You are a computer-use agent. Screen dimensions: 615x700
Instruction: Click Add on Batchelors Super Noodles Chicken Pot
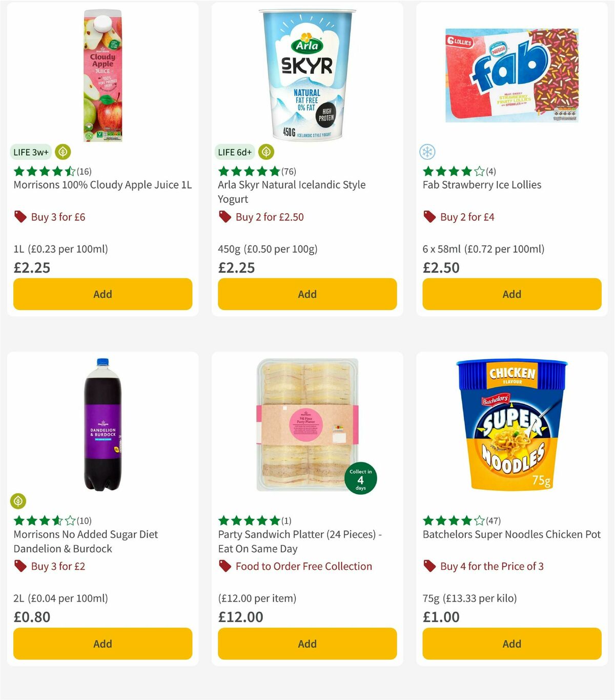pos(511,644)
